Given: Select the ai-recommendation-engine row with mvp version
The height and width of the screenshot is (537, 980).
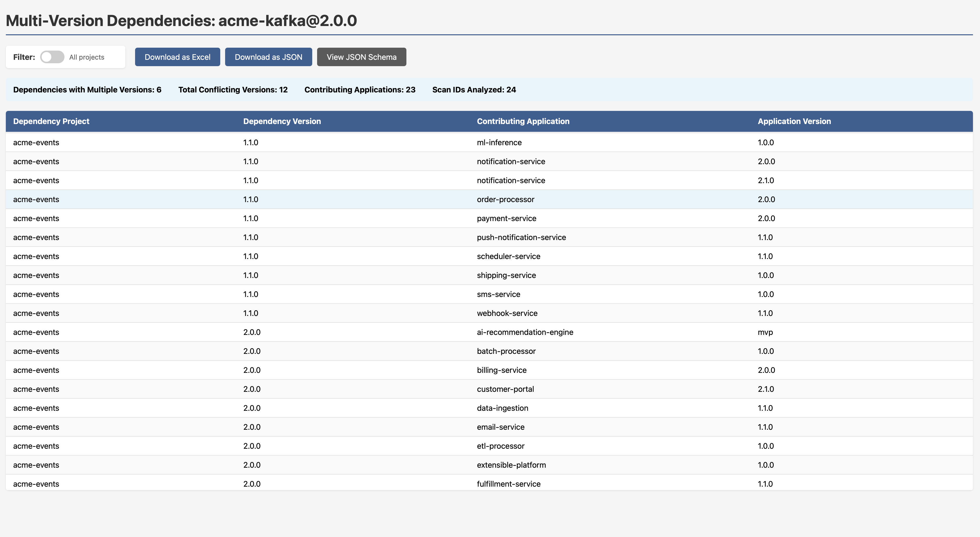Looking at the screenshot, I should coord(525,332).
